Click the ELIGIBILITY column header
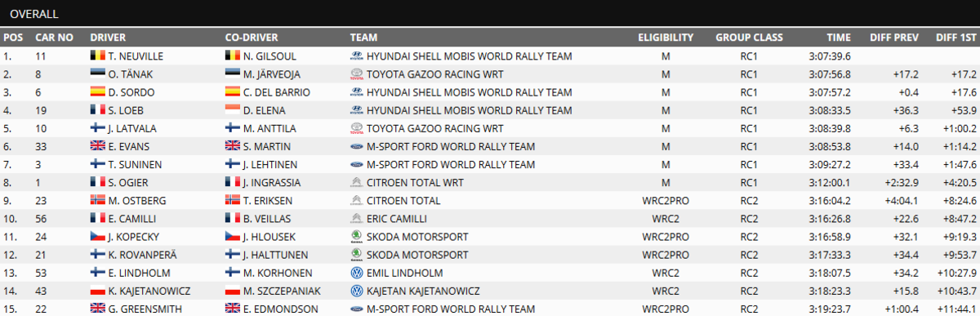Image resolution: width=980 pixels, height=316 pixels. pyautogui.click(x=666, y=38)
